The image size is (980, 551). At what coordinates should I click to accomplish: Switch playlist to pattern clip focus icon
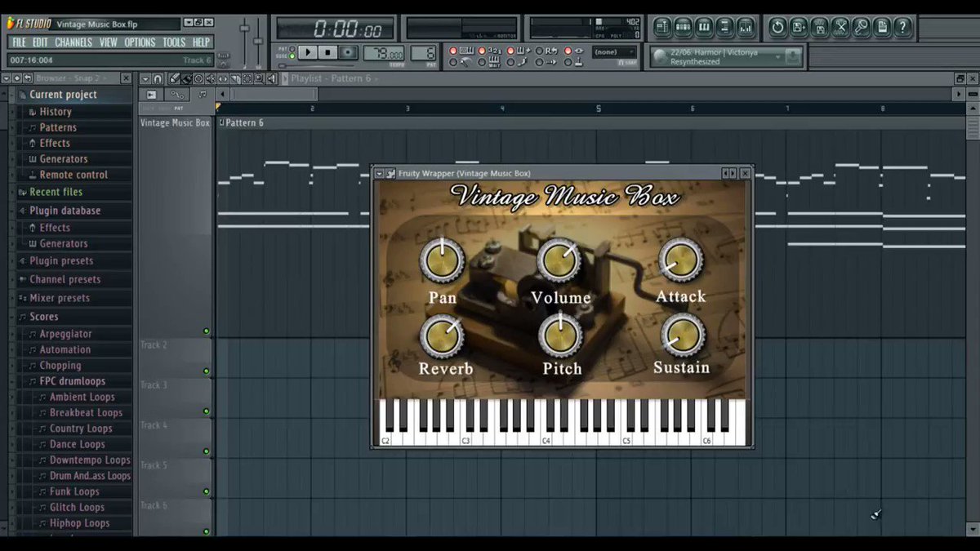click(203, 95)
